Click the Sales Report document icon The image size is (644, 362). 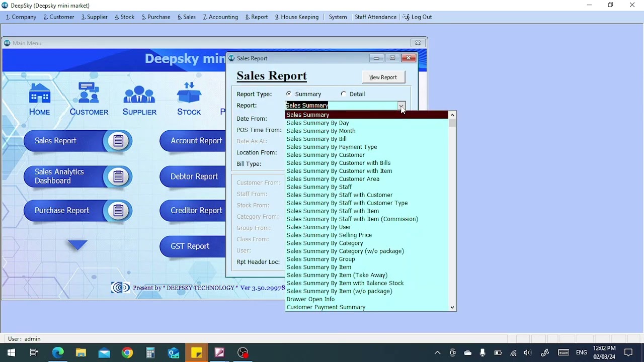[x=118, y=141]
